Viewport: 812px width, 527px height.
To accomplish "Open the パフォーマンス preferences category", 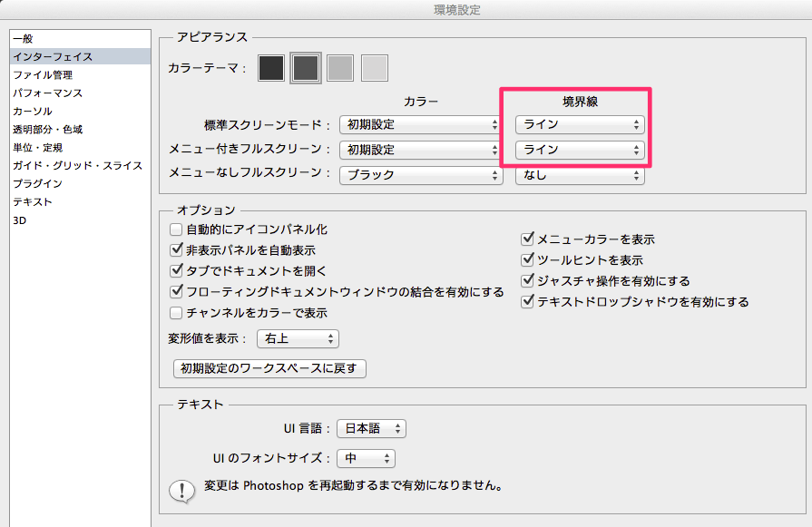I will pyautogui.click(x=47, y=93).
